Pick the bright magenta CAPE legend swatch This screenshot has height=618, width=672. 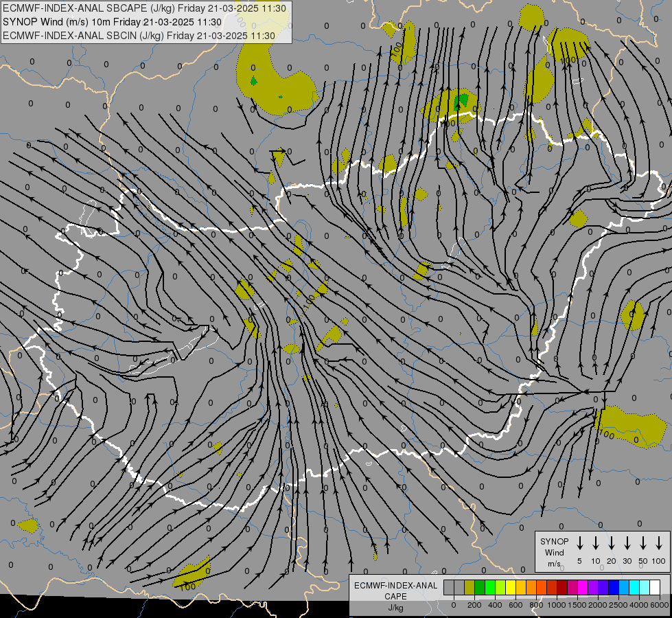583,587
